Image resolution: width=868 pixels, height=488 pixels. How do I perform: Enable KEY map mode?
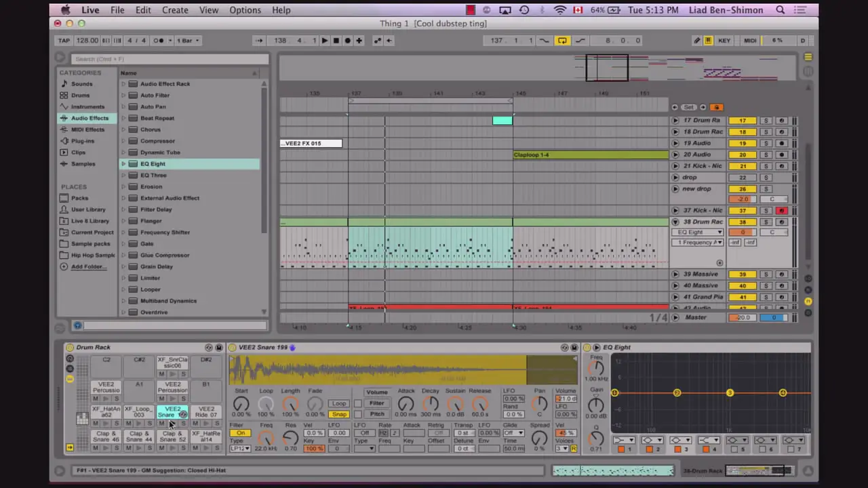(x=724, y=41)
